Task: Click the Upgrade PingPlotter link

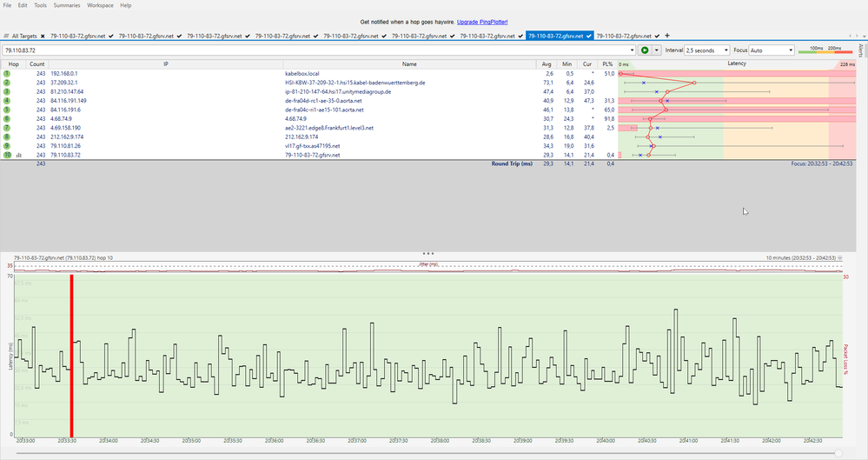Action: 482,20
